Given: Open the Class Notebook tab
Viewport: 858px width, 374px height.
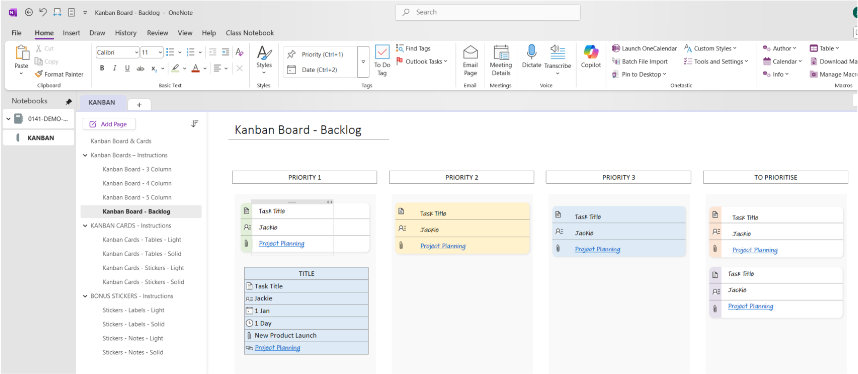Looking at the screenshot, I should pyautogui.click(x=250, y=33).
